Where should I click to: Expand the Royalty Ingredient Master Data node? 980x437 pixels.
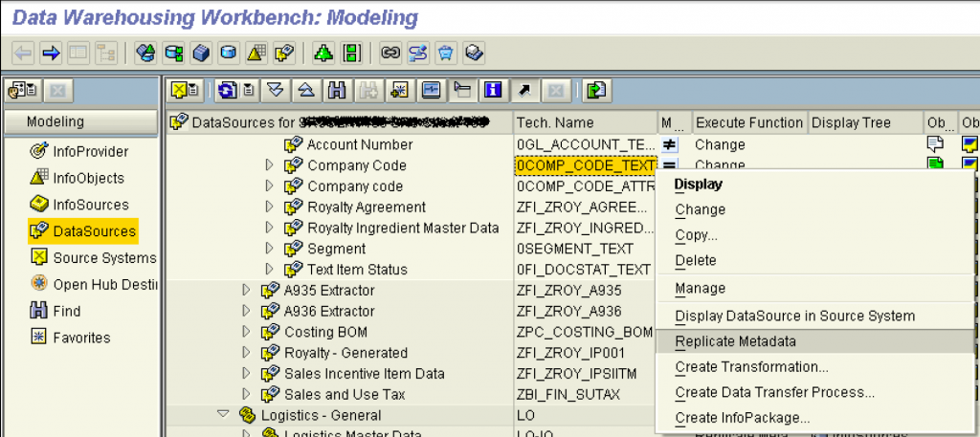(x=269, y=228)
